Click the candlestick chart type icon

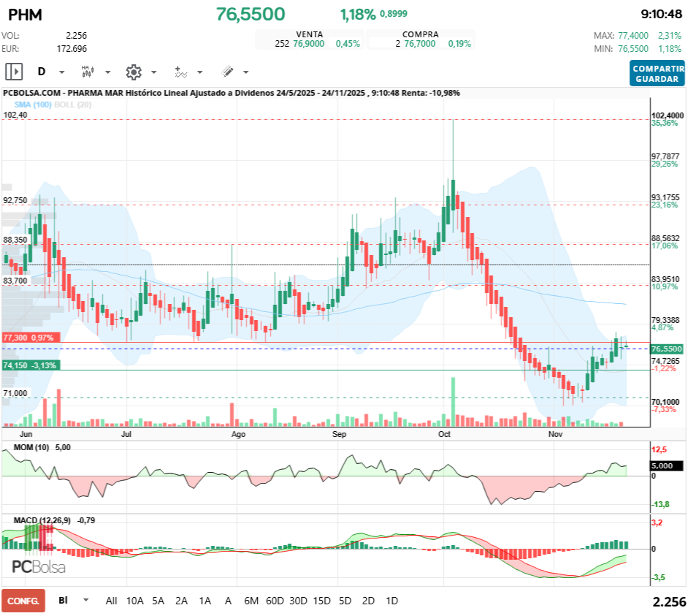pyautogui.click(x=87, y=72)
